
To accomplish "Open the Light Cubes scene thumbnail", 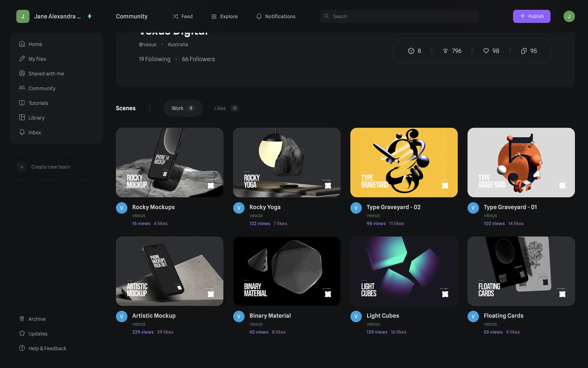I will click(404, 271).
